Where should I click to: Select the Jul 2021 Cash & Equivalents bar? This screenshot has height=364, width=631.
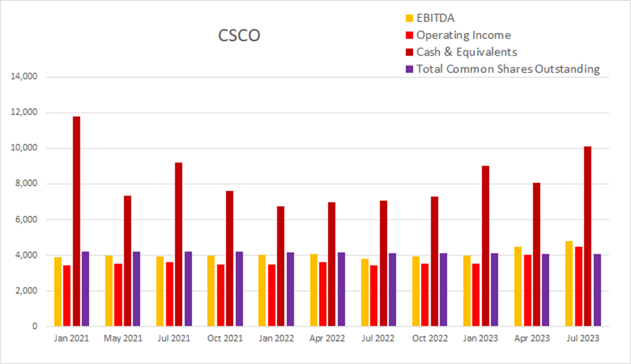pyautogui.click(x=179, y=244)
